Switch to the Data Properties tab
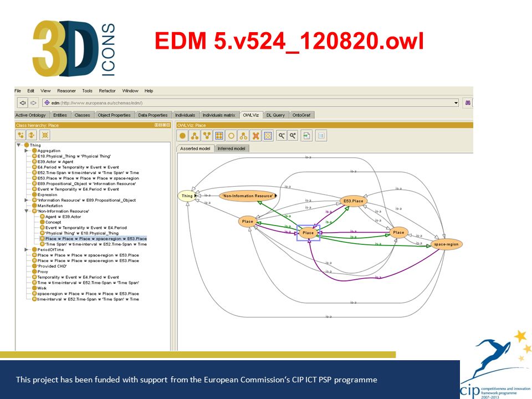Screen dimensions: 532x399 153,115
